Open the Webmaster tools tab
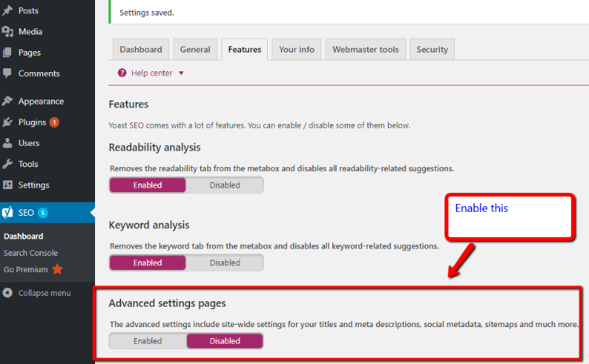This screenshot has height=364, width=589. [x=365, y=49]
